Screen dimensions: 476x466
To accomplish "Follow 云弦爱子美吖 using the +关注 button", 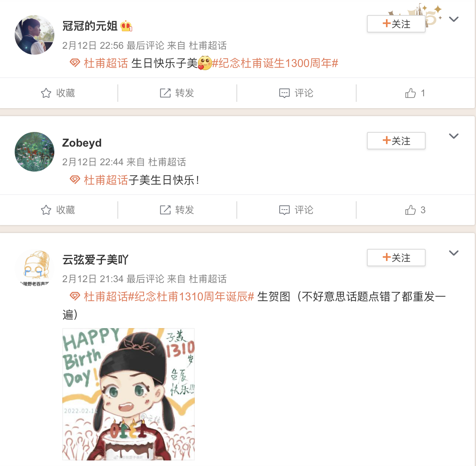I will tap(396, 258).
